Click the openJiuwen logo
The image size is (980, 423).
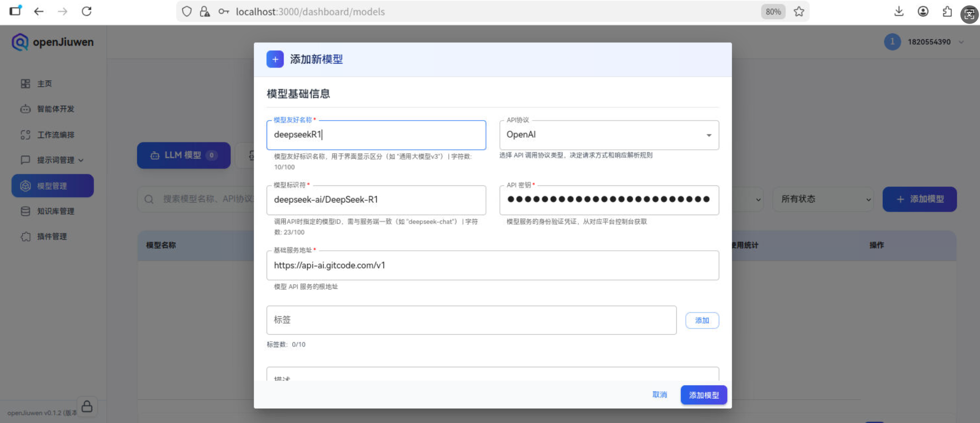coord(53,42)
